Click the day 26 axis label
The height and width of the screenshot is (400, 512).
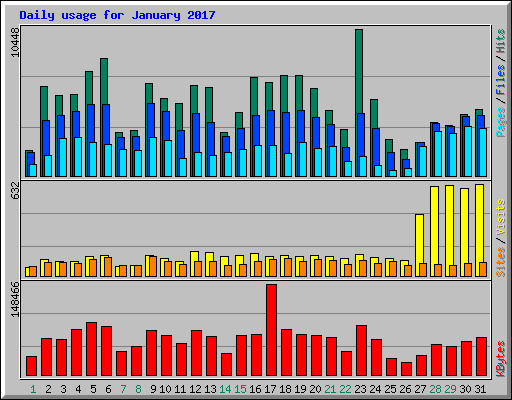pos(405,389)
